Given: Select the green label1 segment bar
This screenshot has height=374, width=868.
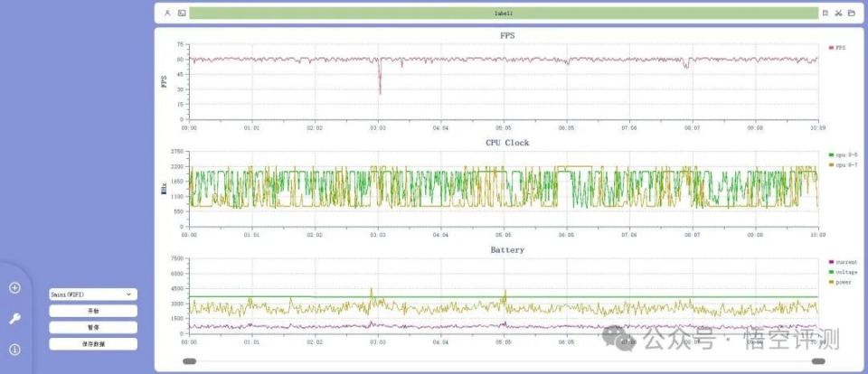Looking at the screenshot, I should [504, 14].
